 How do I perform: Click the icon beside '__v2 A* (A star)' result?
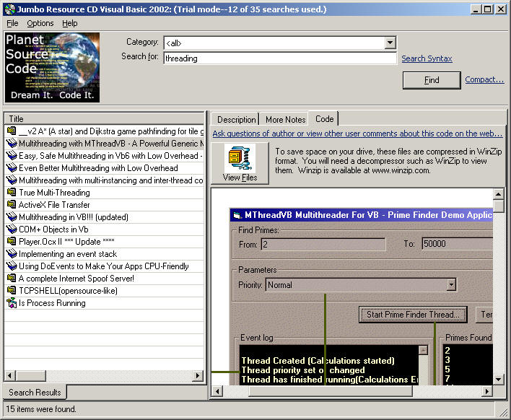click(12, 131)
